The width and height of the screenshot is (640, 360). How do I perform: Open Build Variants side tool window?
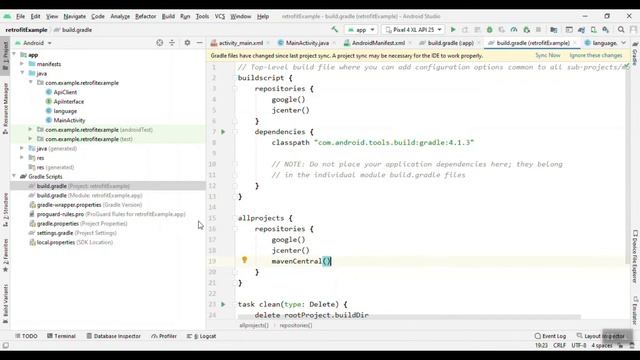5,304
